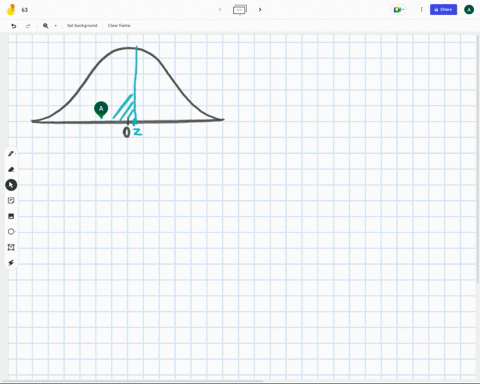Image resolution: width=480 pixels, height=384 pixels.
Task: Click the Share button
Action: (443, 10)
